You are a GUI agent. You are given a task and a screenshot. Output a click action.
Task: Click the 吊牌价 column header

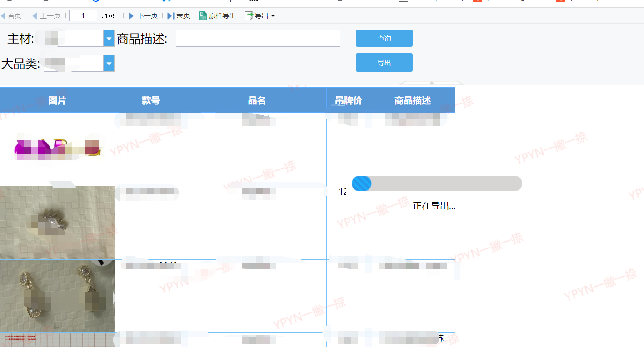point(348,100)
